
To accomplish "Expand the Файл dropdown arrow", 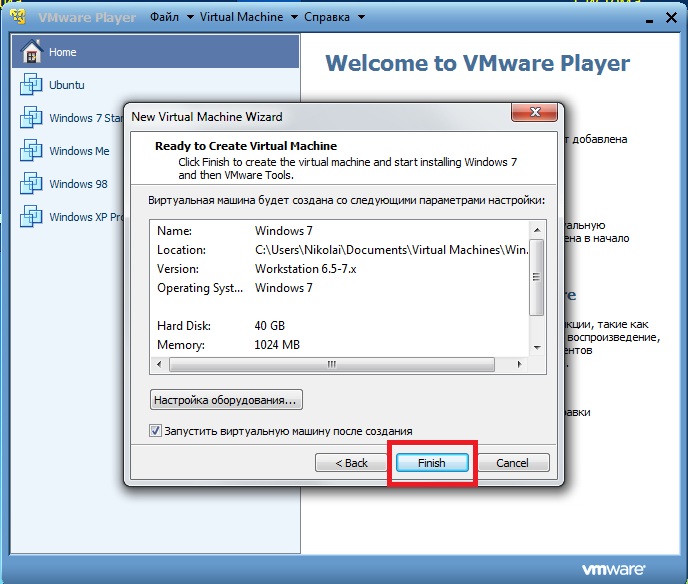I will coord(190,17).
